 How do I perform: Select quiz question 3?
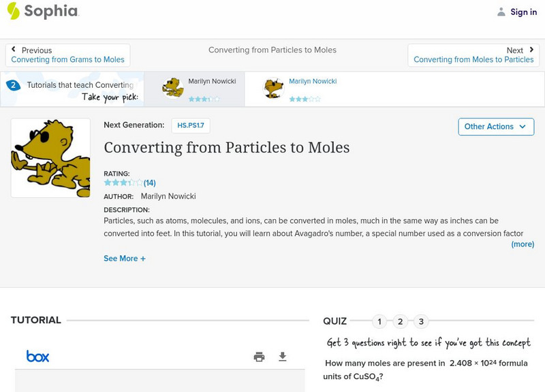(421, 321)
